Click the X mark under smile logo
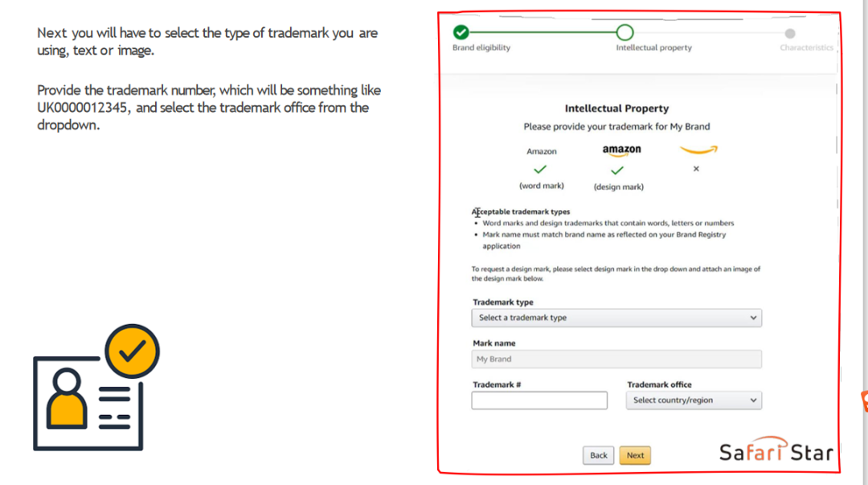868x485 pixels. click(696, 169)
